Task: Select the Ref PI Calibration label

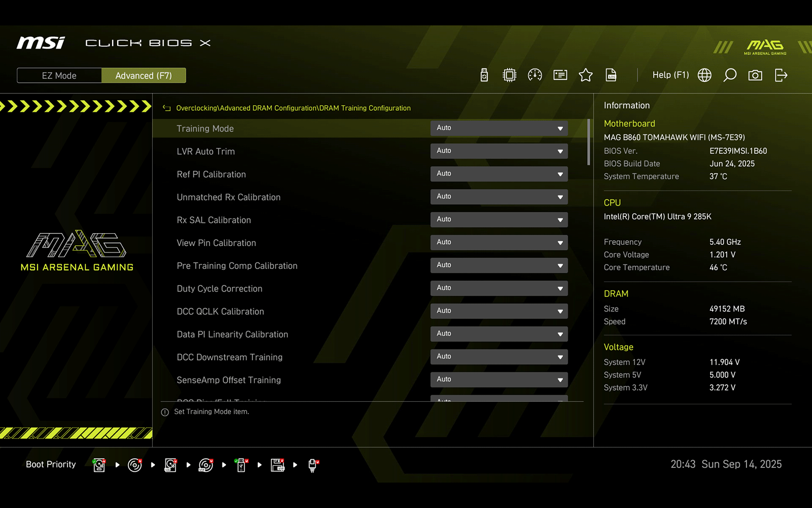Action: point(211,174)
